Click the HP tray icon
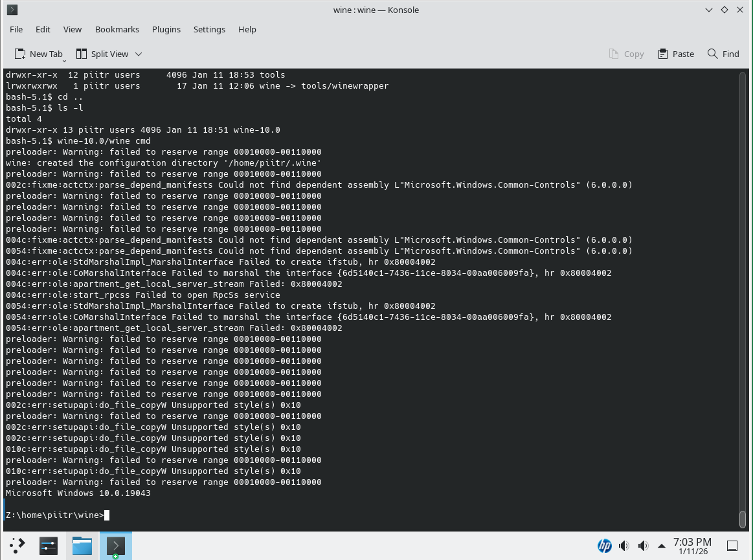Screen dimensions: 753x560 coord(604,546)
